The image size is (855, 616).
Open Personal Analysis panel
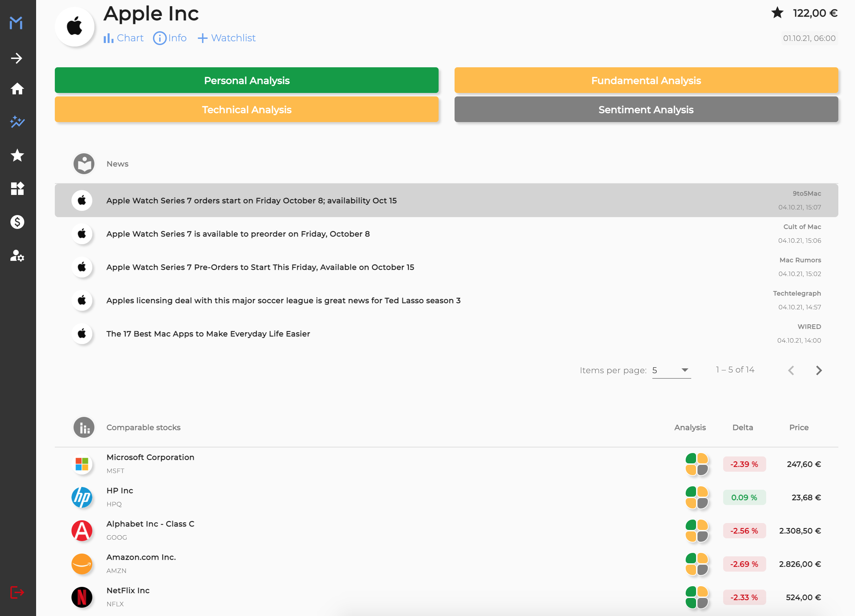click(247, 80)
